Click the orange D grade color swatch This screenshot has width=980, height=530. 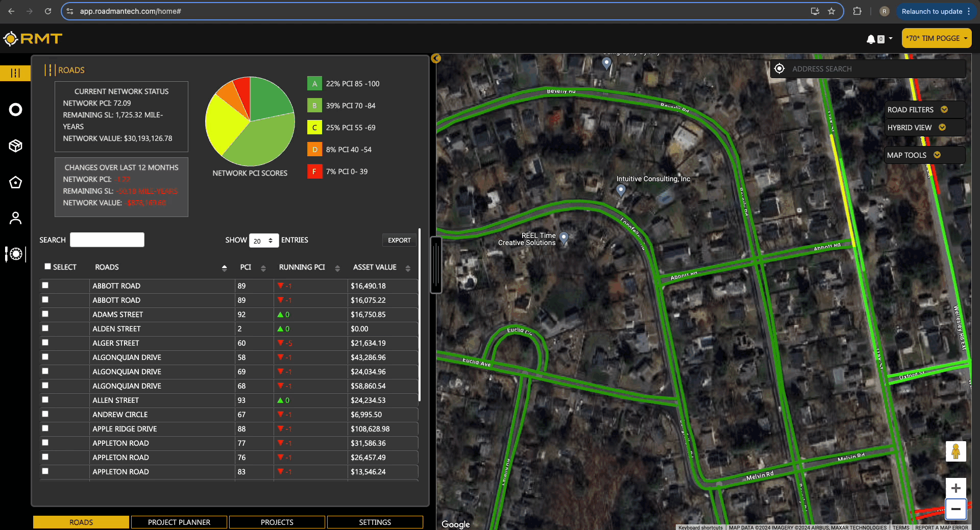point(314,150)
